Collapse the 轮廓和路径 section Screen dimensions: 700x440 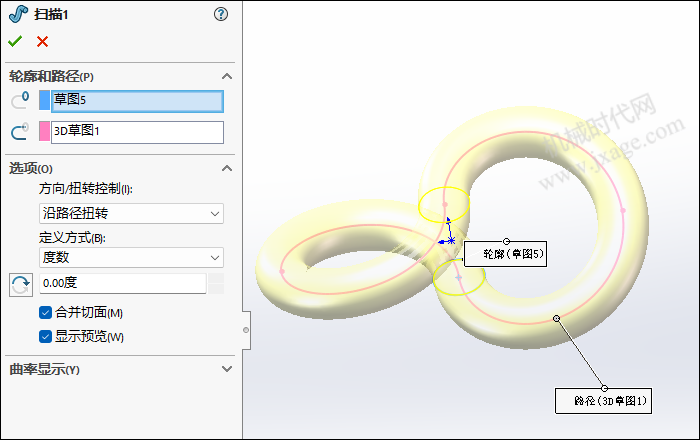[x=227, y=76]
